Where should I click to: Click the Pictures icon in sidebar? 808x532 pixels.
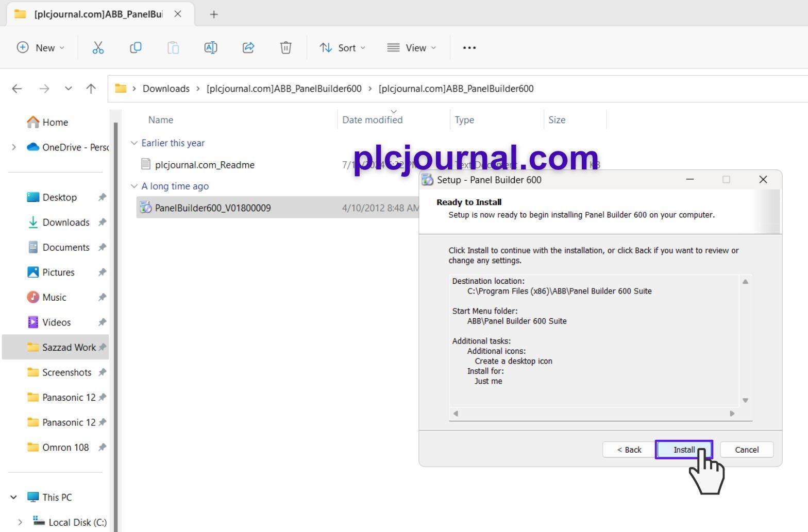[33, 272]
